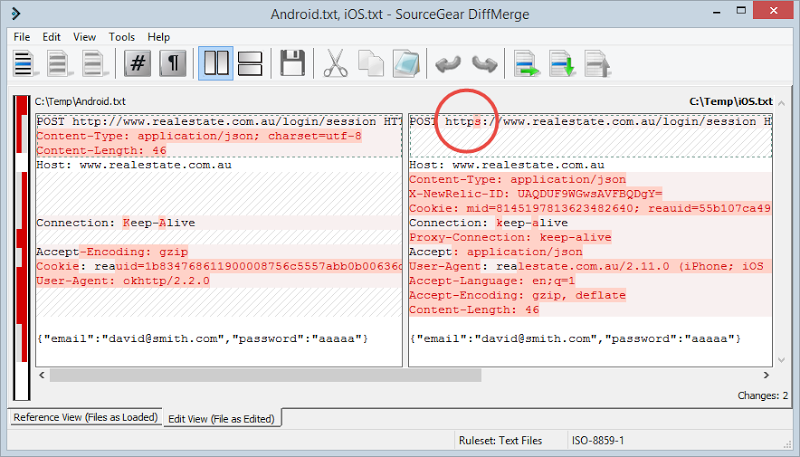The width and height of the screenshot is (800, 457).
Task: Click vertical scrollbar up arrow
Action: pyautogui.click(x=781, y=104)
